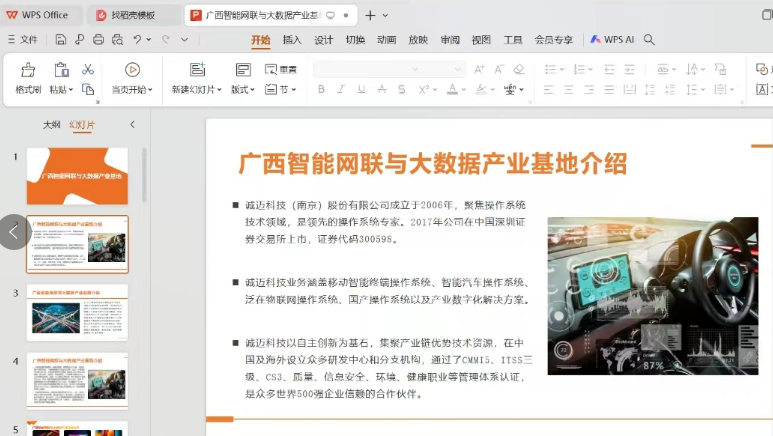
Task: Open the font size dropdown
Action: [458, 70]
